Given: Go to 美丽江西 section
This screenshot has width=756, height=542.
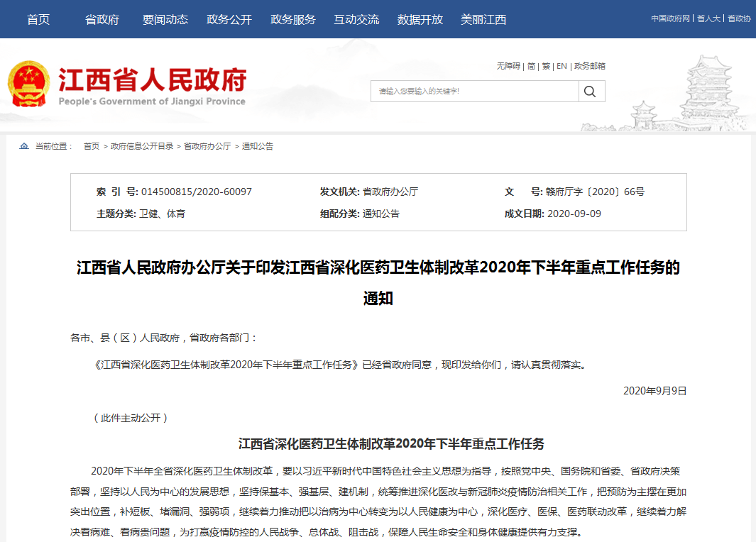Looking at the screenshot, I should coord(483,20).
